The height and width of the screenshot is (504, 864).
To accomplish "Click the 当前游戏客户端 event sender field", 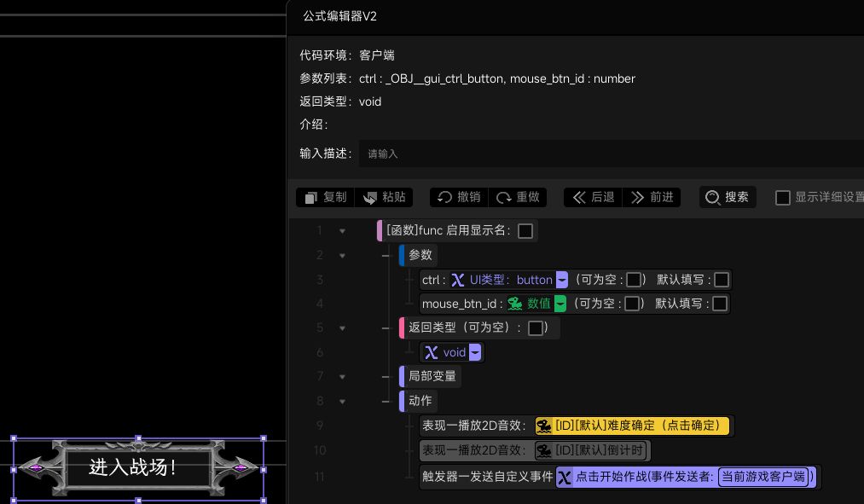I will [x=763, y=477].
